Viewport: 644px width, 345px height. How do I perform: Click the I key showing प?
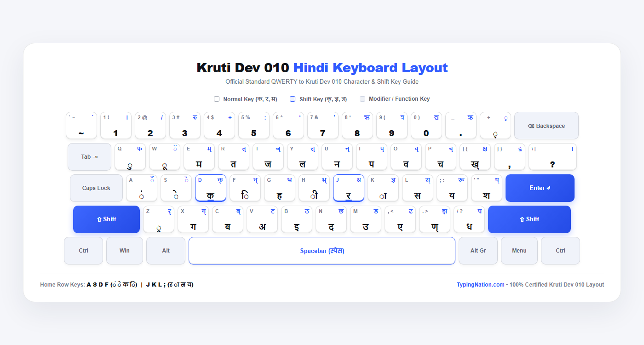(371, 157)
